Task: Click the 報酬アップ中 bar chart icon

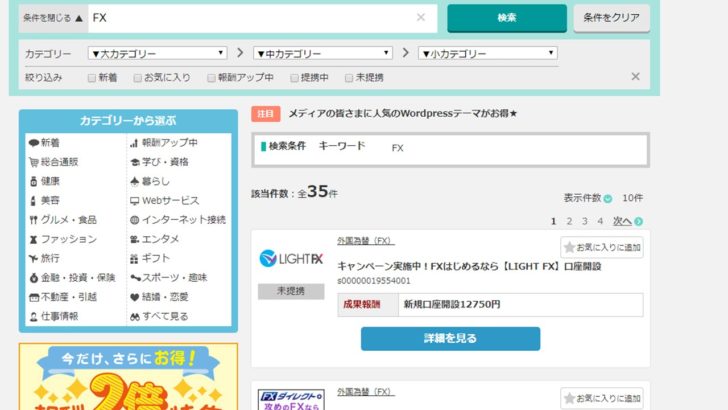Action: [x=134, y=143]
